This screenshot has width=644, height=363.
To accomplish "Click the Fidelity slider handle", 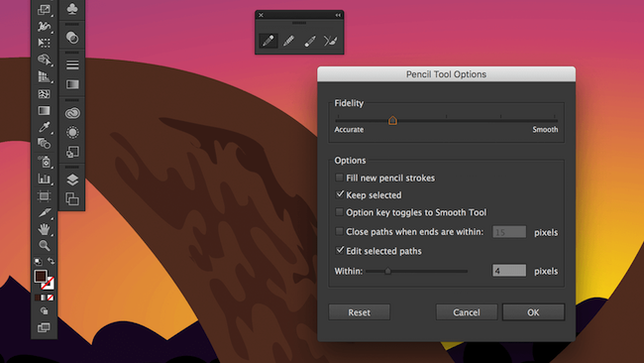I will tap(392, 120).
